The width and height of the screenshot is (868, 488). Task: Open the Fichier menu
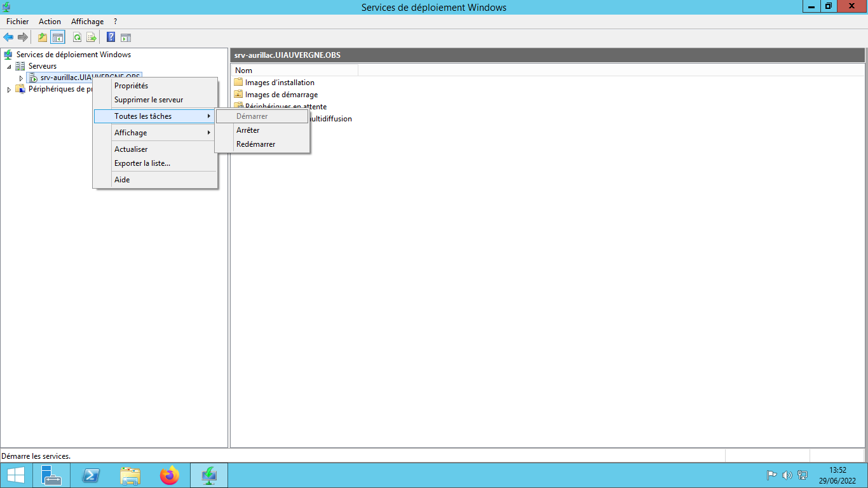18,22
